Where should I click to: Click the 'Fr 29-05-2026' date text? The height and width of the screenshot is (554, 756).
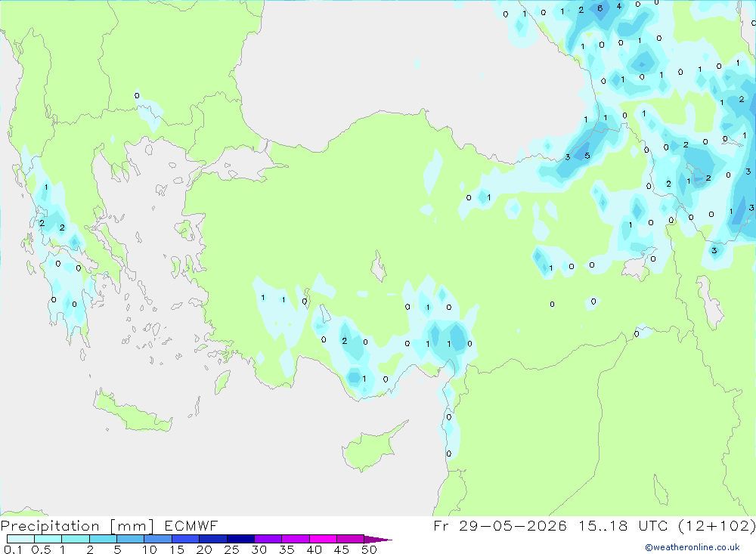click(x=500, y=525)
